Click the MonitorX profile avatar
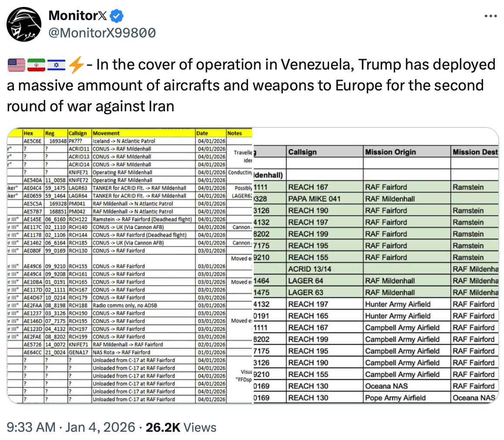504x440 pixels. point(24,24)
